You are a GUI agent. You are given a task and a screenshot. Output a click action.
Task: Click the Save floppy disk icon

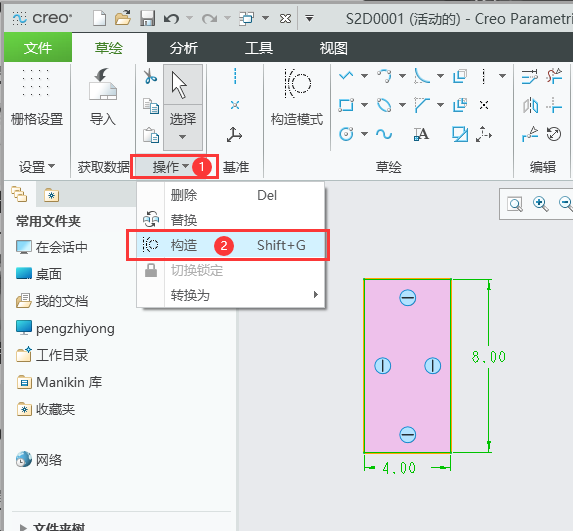(148, 18)
